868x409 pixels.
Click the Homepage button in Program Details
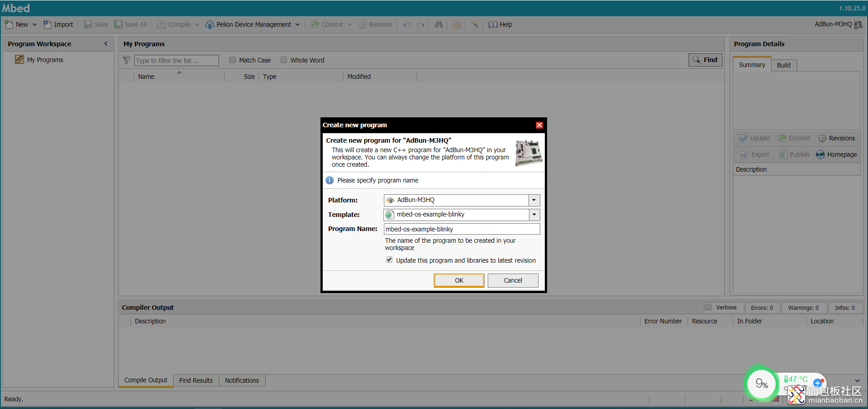point(837,154)
